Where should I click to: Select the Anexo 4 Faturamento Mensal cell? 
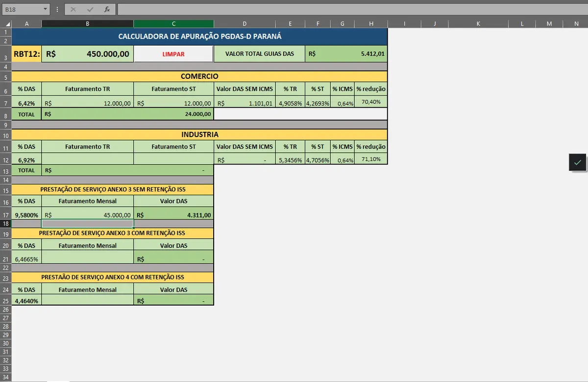pos(88,300)
